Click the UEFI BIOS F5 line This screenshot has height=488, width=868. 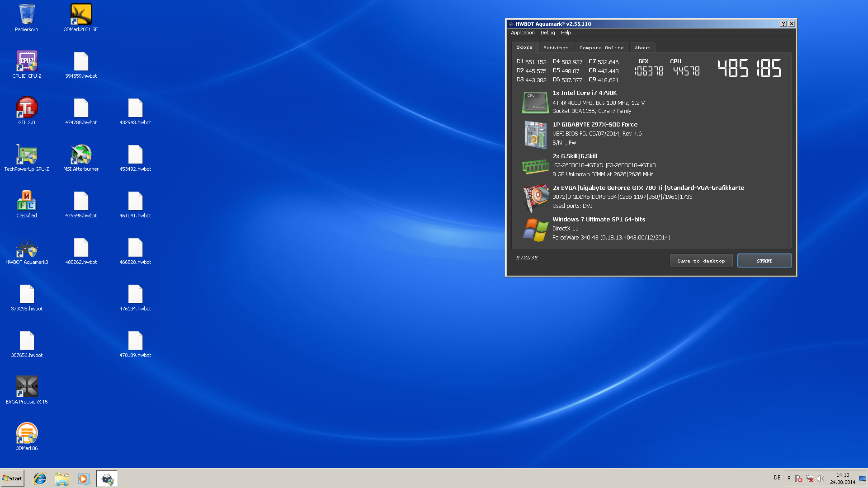point(597,134)
